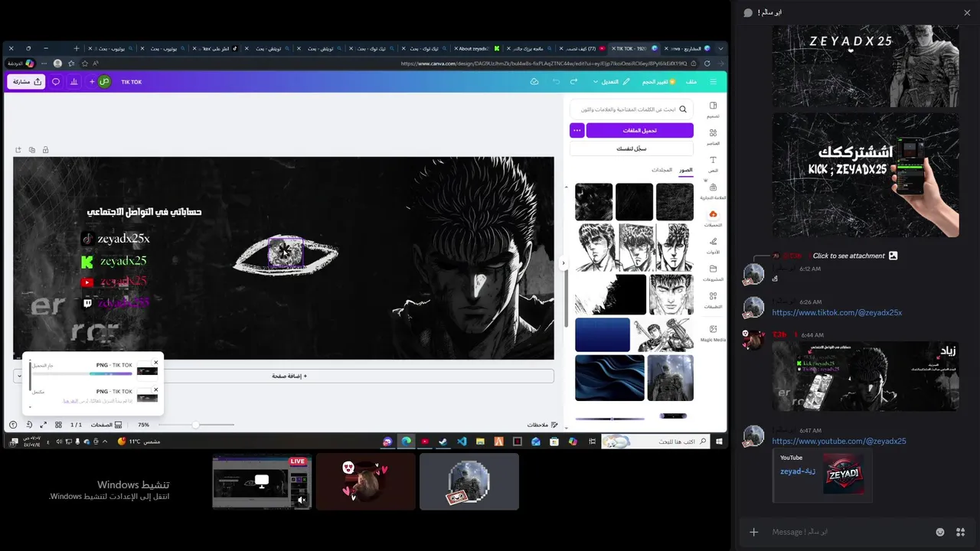Add a collaborator with the plus icon
980x551 pixels.
click(92, 81)
